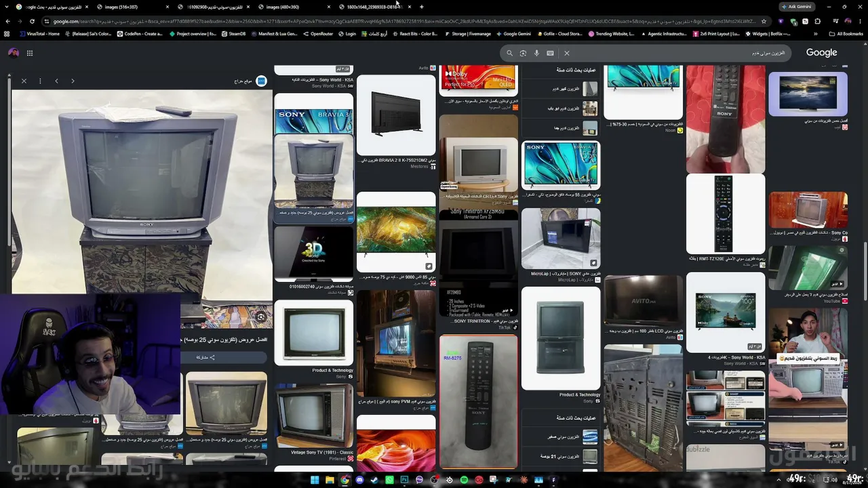Open the VirusTotal - Home bookmark
This screenshot has width=868, height=488.
(39, 34)
